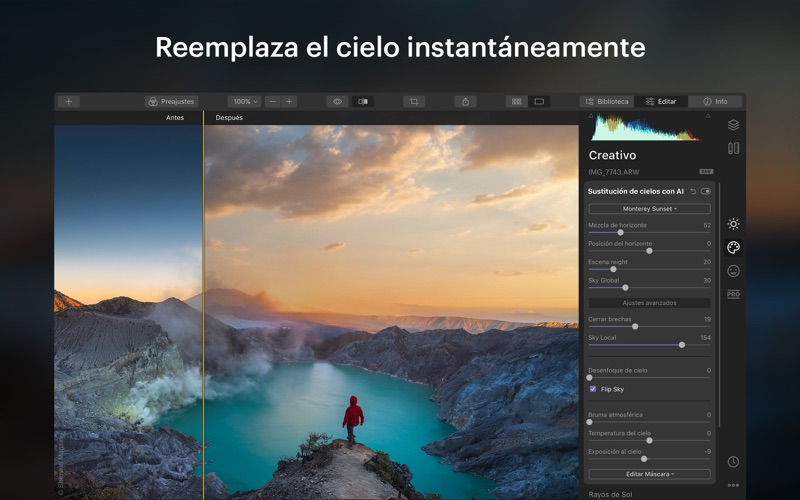The image size is (800, 500).
Task: Open the Info tab
Action: click(x=715, y=102)
